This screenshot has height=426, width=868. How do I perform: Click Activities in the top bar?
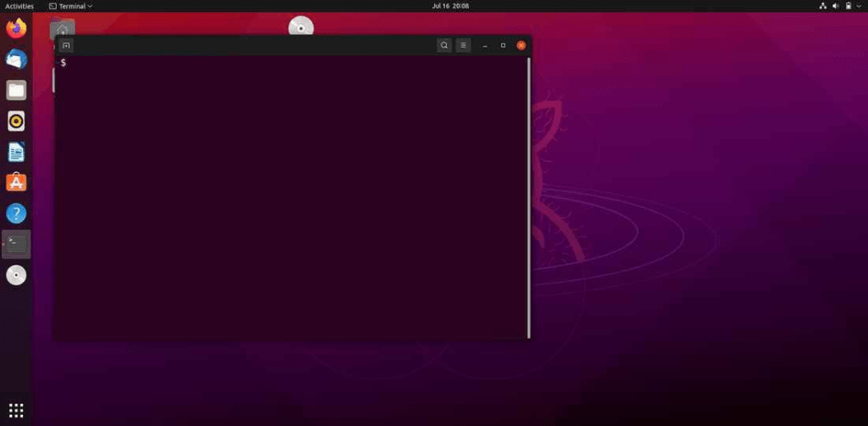(x=19, y=6)
